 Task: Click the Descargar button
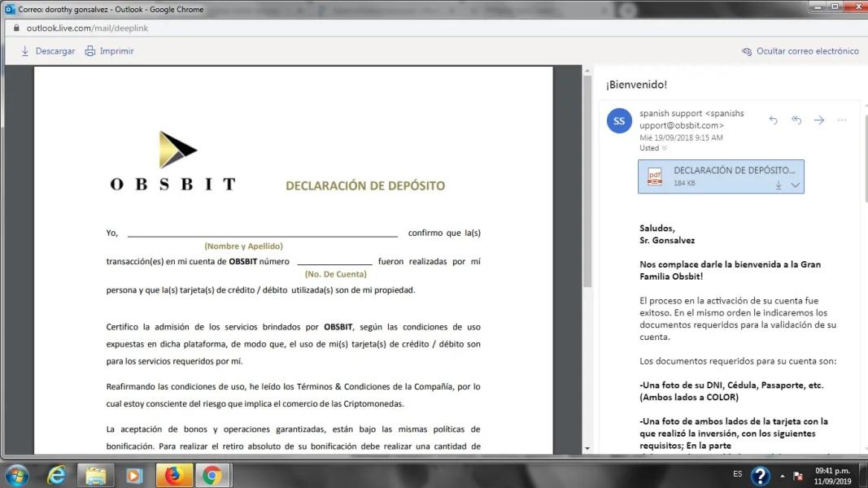47,51
